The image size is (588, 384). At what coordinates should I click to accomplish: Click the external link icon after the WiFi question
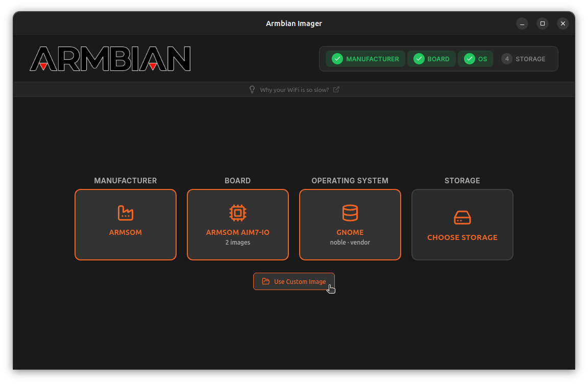(x=336, y=89)
